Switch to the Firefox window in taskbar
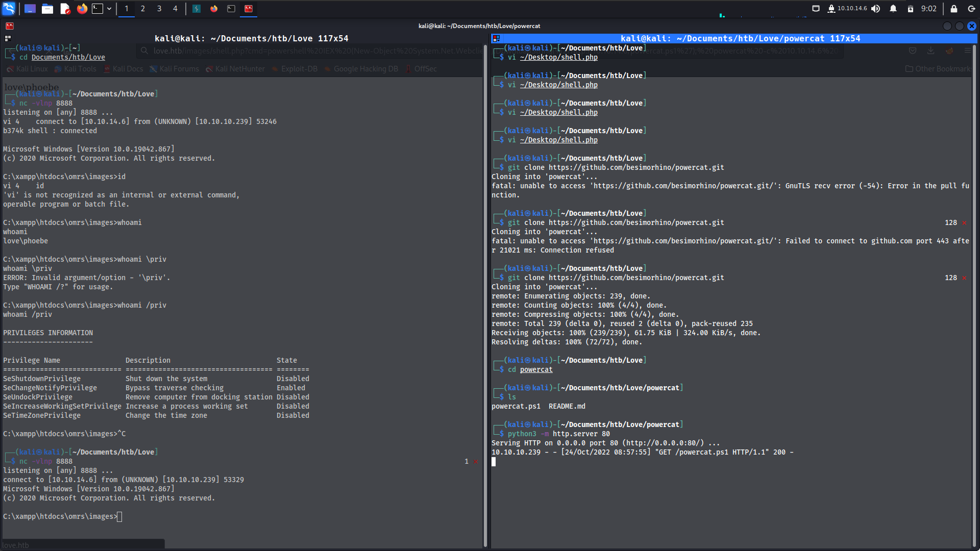The width and height of the screenshot is (980, 551). click(x=214, y=9)
